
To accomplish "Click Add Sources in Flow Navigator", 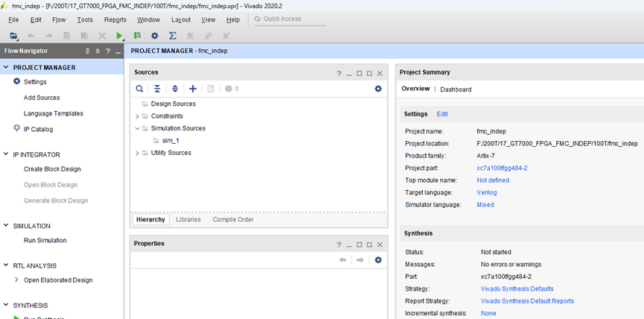I will [x=42, y=98].
